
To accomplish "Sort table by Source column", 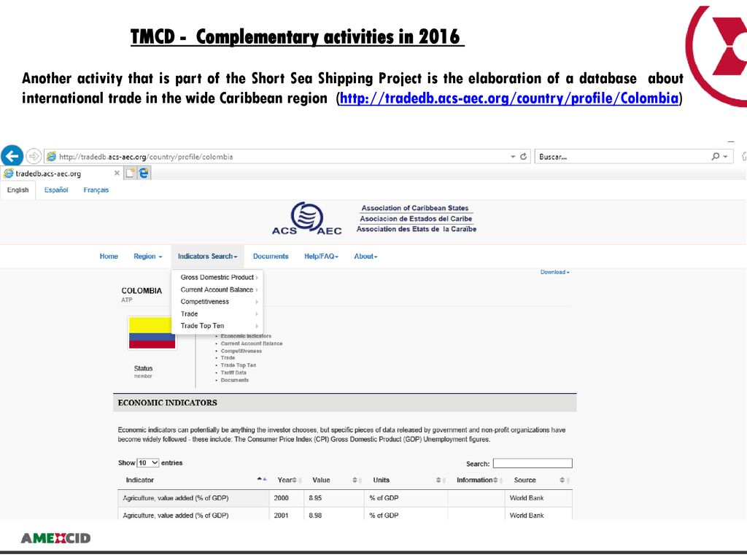I will 538,480.
